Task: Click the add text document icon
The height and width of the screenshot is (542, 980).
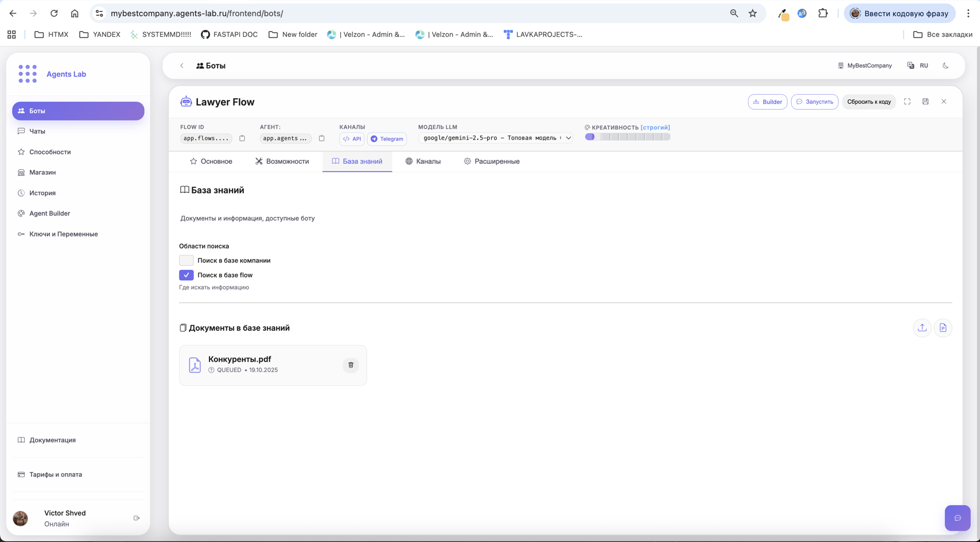Action: (943, 328)
